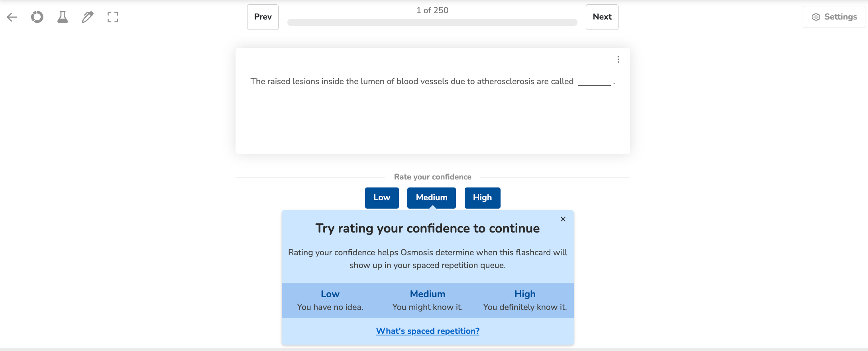Open Settings gear button

point(834,17)
